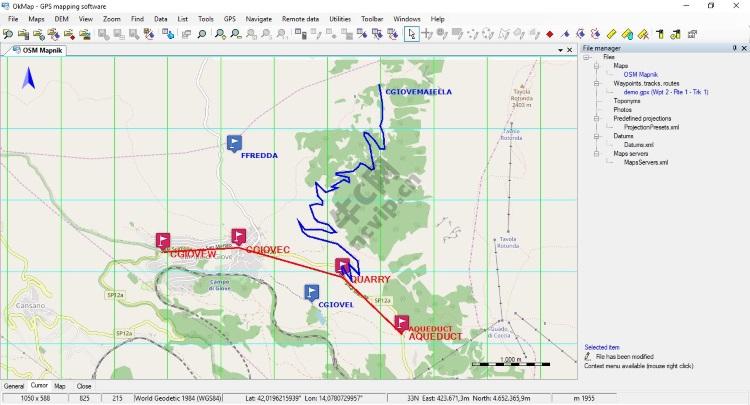Click the FFREDDA blue waypoint flag

coord(234,143)
